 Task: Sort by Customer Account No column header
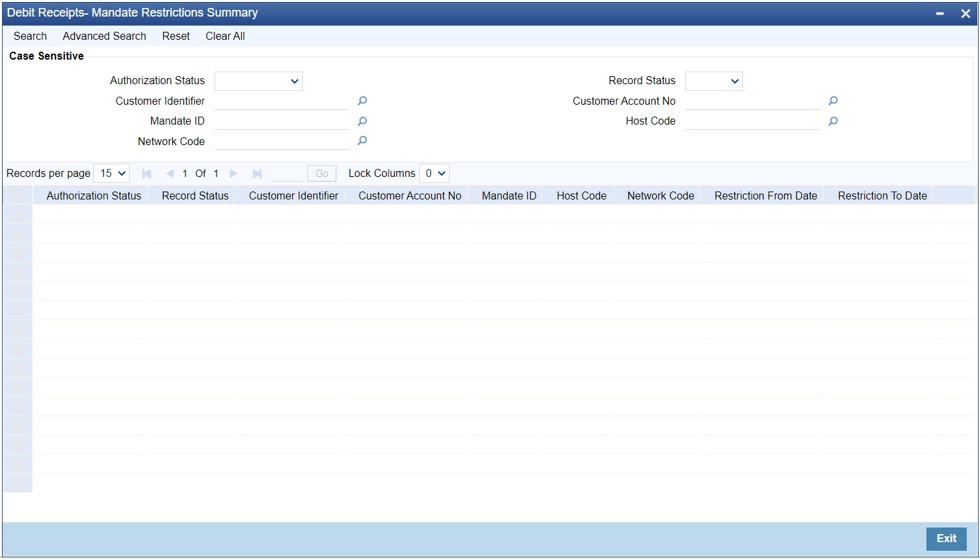pos(410,196)
